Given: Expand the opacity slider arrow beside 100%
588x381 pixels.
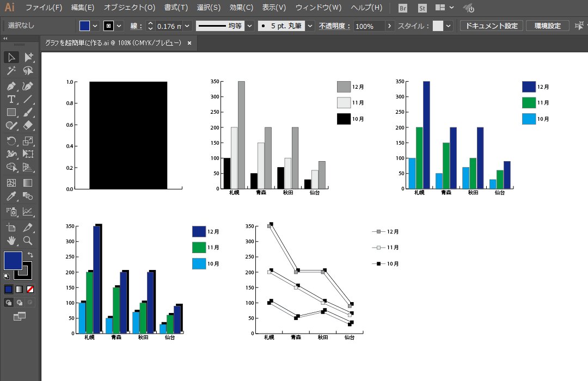Looking at the screenshot, I should pyautogui.click(x=389, y=26).
